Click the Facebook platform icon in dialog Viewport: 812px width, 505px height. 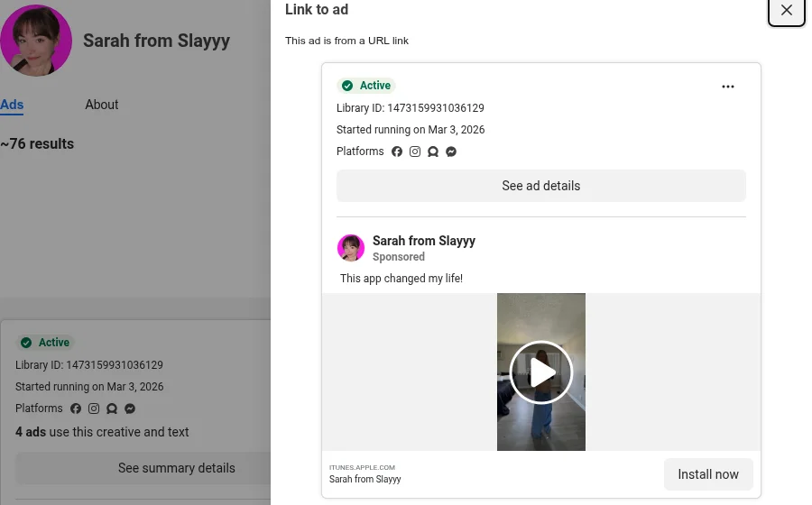click(x=397, y=151)
